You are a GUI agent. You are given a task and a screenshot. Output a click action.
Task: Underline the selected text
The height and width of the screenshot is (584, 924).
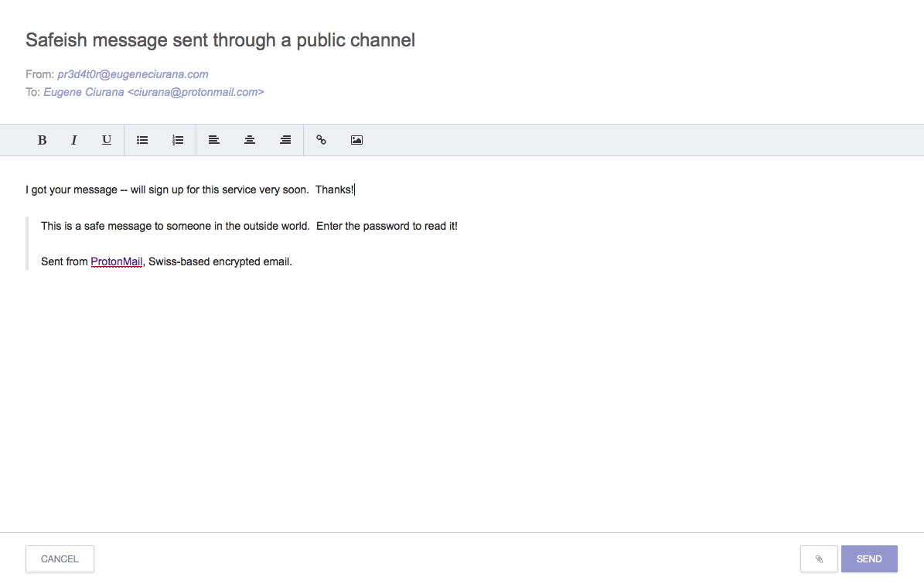click(107, 140)
